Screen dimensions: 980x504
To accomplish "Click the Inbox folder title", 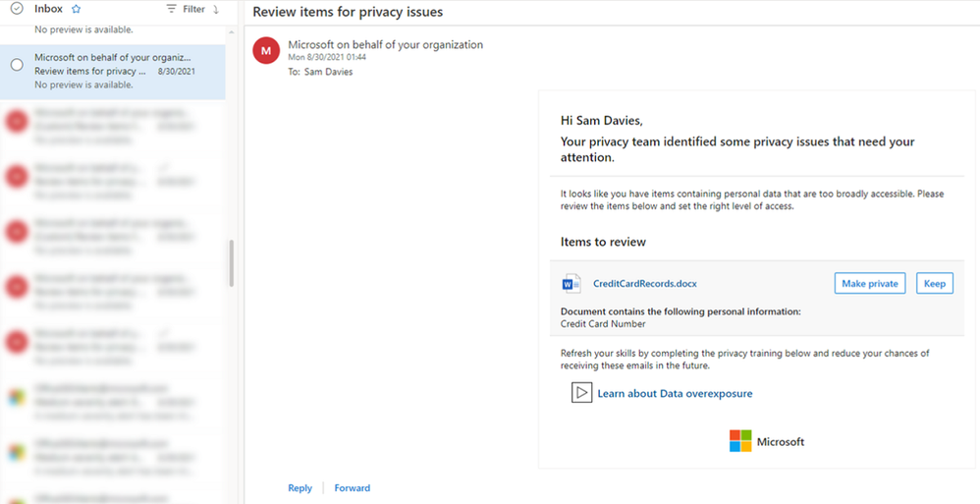I will (48, 9).
